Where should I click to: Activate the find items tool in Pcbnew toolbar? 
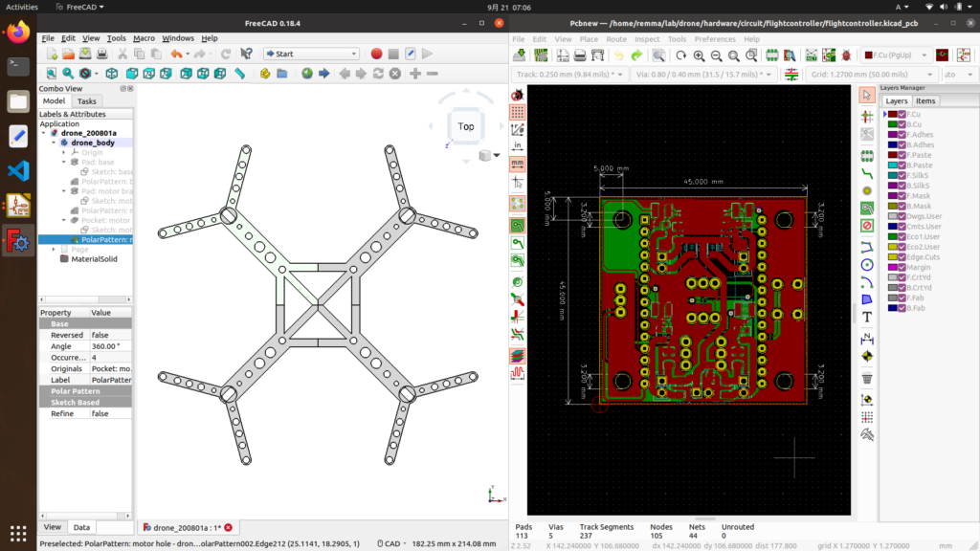tap(660, 55)
